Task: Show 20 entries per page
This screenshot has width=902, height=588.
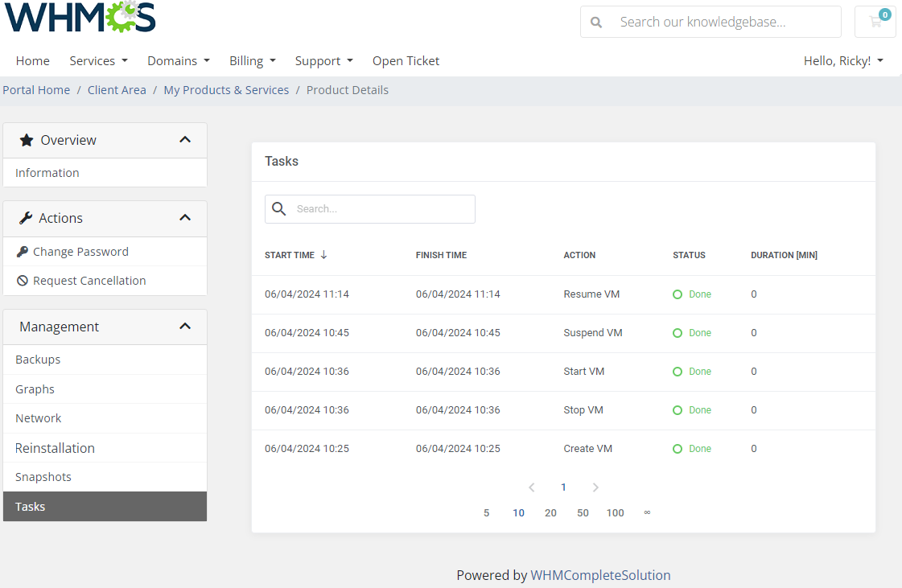Action: 550,512
